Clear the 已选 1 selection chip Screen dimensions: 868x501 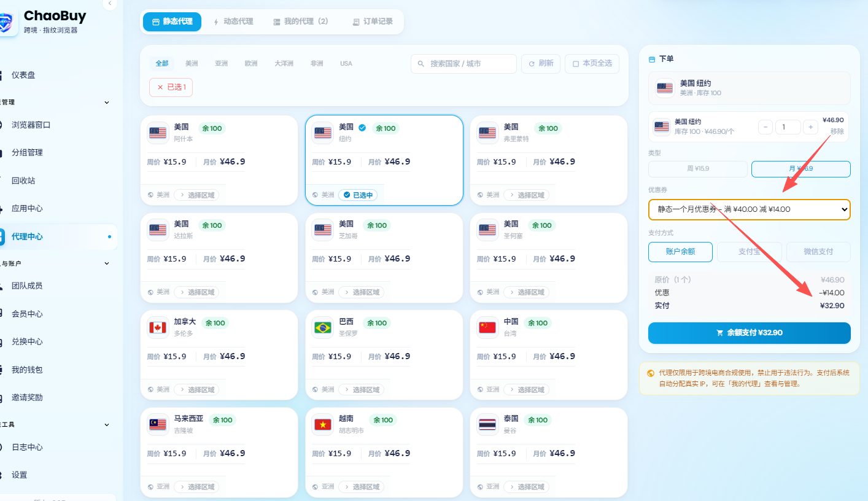(x=171, y=87)
